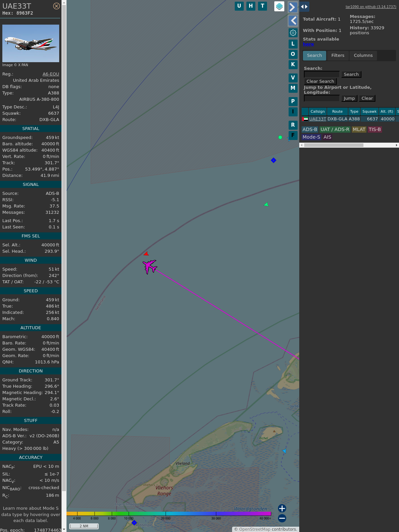The image size is (399, 532).
Task: Click the Mach value 0.840
Action: coord(53,319)
